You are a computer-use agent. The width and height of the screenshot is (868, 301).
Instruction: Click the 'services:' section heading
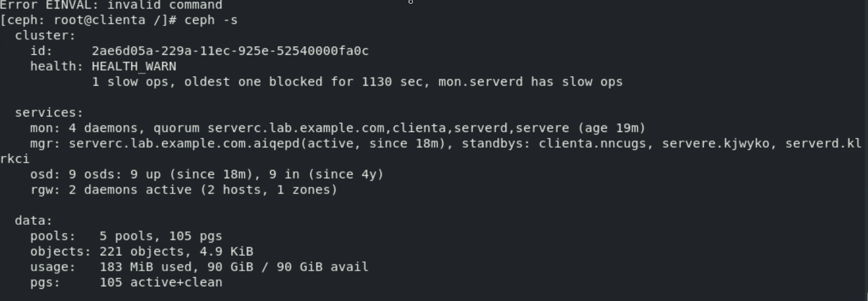49,113
